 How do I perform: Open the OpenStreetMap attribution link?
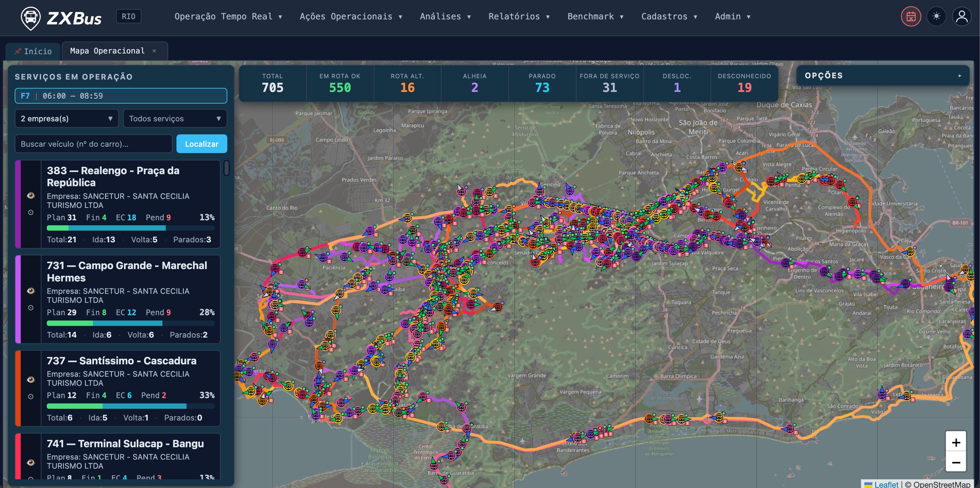tap(941, 484)
